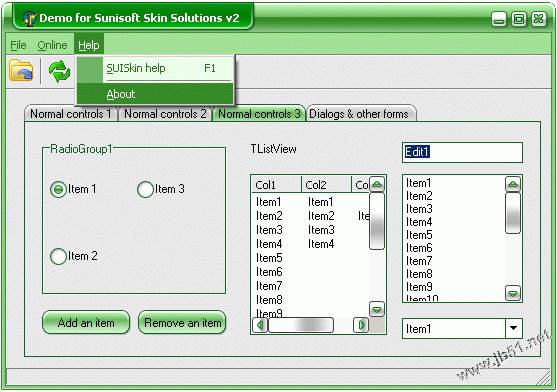Image resolution: width=557 pixels, height=392 pixels.
Task: Click list view scroll left arrow
Action: coord(260,325)
